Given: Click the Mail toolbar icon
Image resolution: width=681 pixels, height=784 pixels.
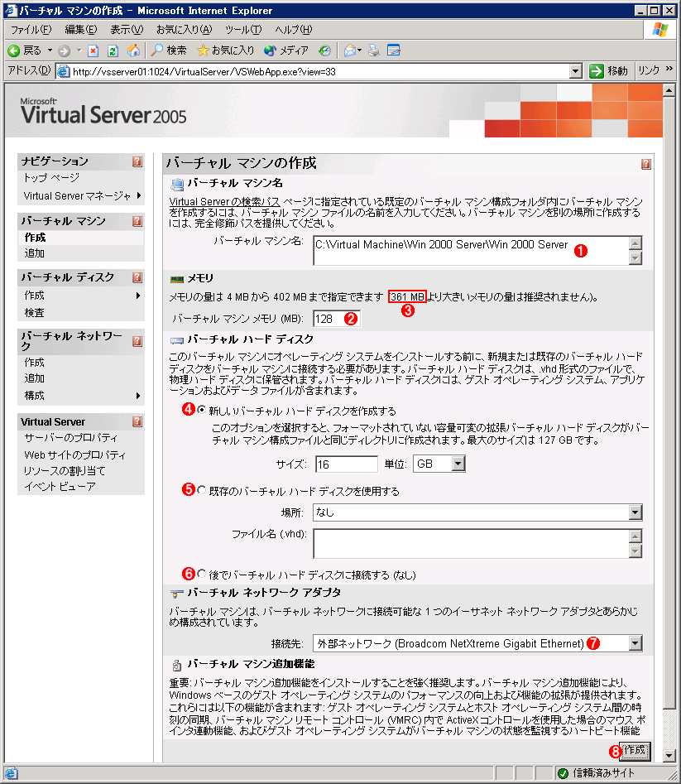Looking at the screenshot, I should click(x=350, y=51).
